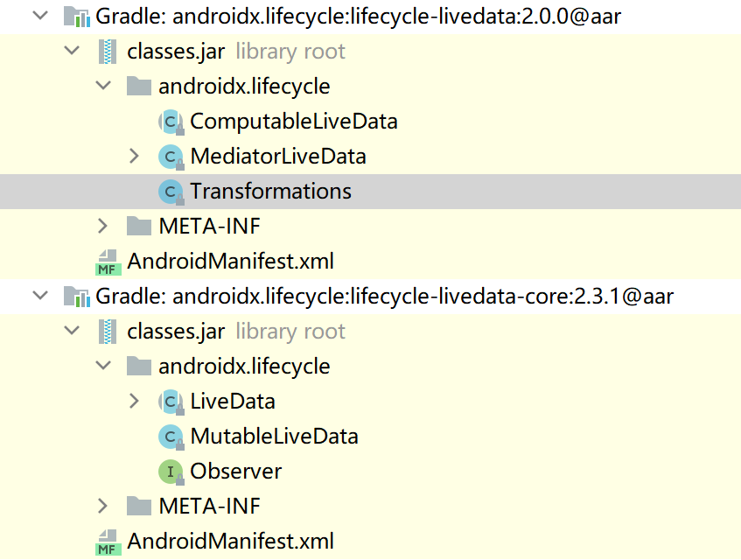Expand META-INF folder below Transformations
741x560 pixels.
click(103, 226)
